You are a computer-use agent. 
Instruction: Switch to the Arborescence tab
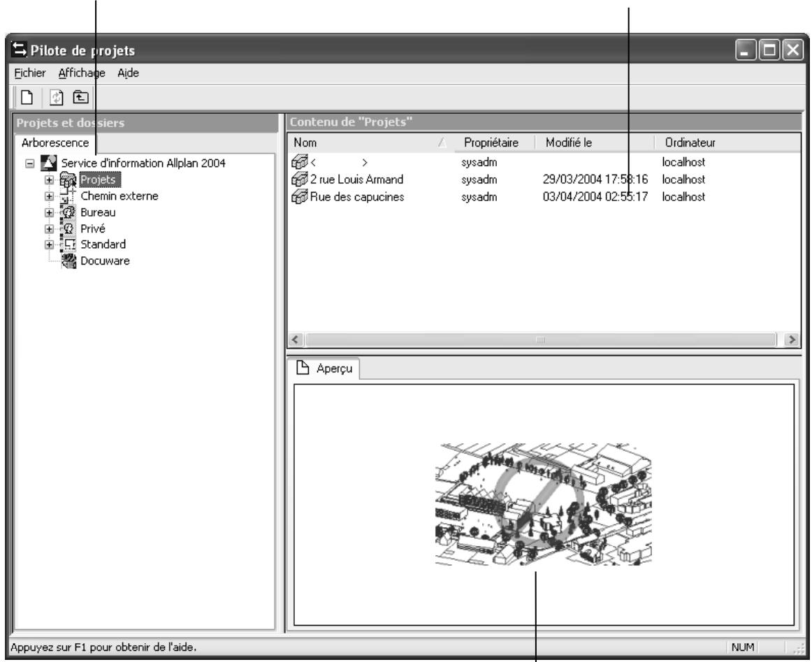pyautogui.click(x=55, y=143)
